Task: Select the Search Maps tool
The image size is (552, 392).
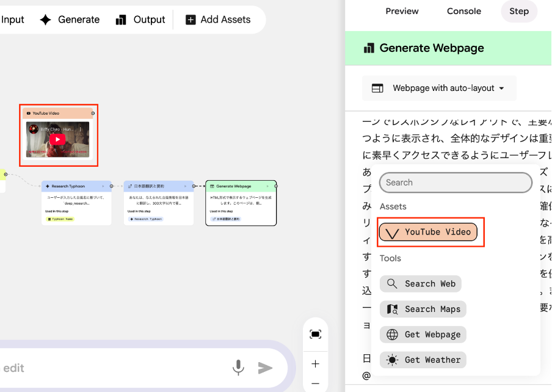Action: click(423, 309)
